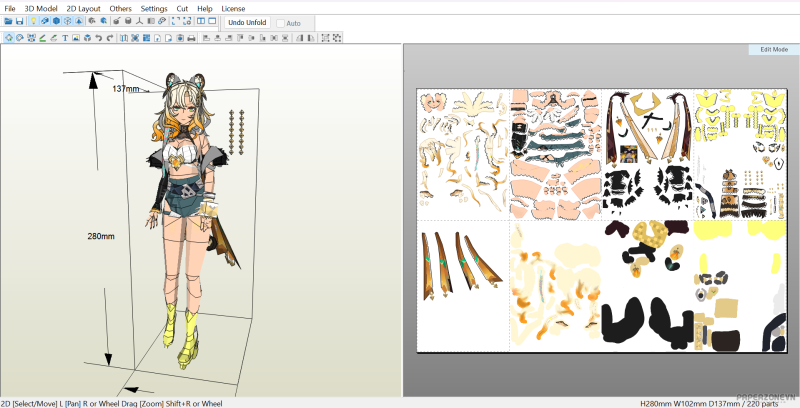Click the folded map icon in second toolbar

[x=124, y=38]
